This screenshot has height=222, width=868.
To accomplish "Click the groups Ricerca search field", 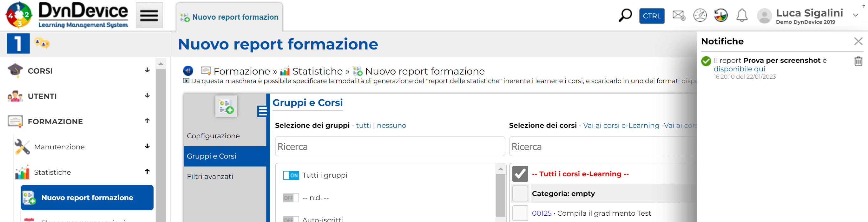I will (390, 147).
